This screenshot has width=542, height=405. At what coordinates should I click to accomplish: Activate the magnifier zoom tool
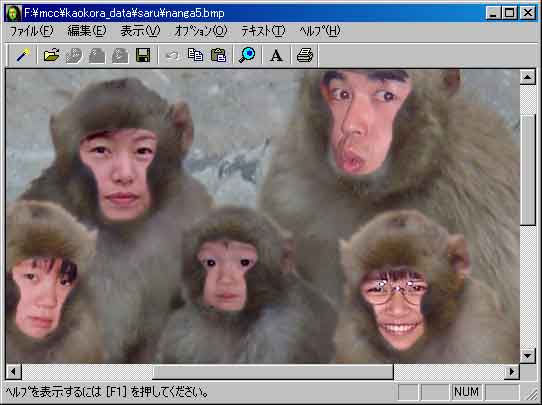(247, 55)
